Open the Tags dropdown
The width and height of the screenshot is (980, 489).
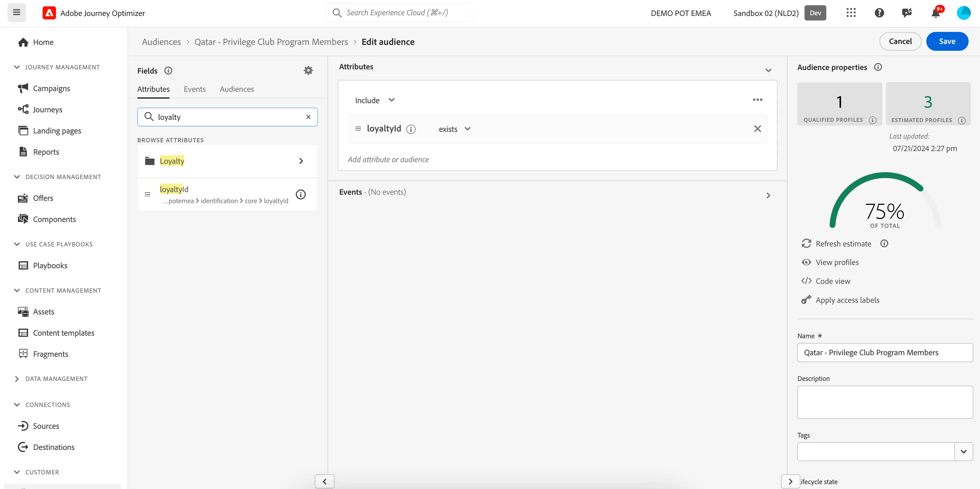pos(963,451)
